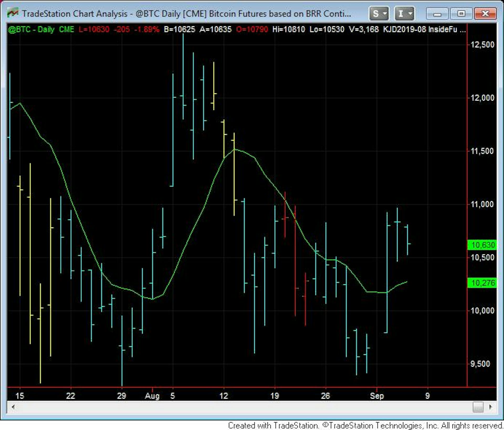Click the 5 date axis label

[x=172, y=396]
